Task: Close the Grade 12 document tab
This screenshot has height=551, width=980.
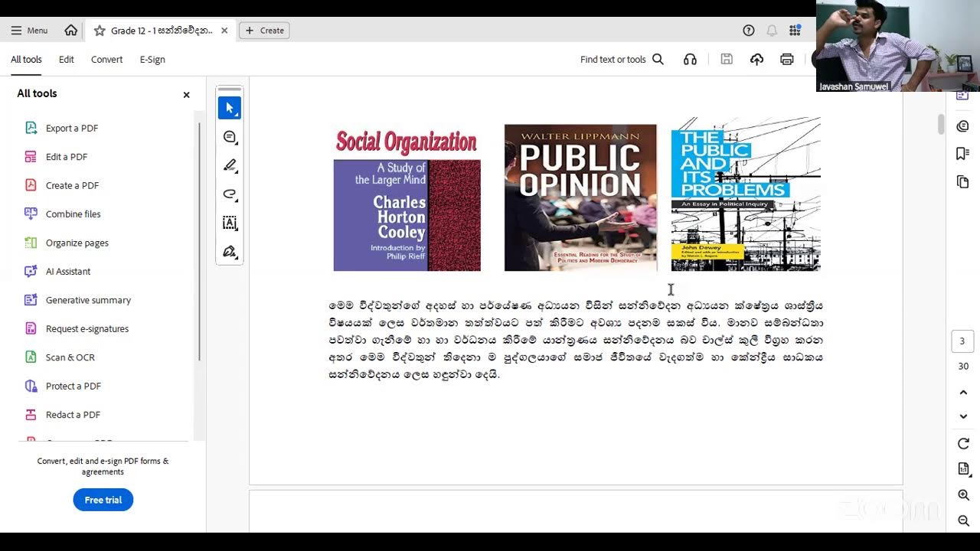Action: [x=224, y=31]
